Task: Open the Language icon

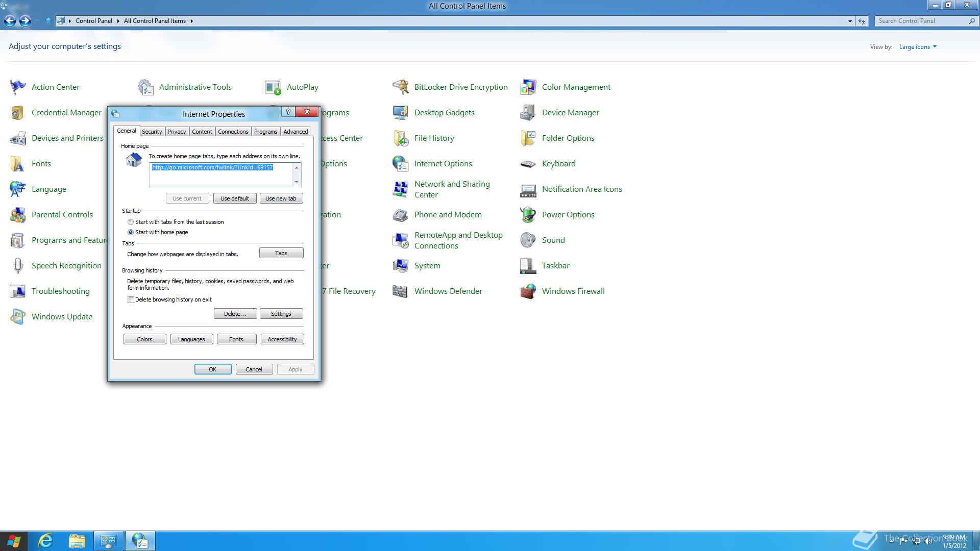Action: point(18,189)
